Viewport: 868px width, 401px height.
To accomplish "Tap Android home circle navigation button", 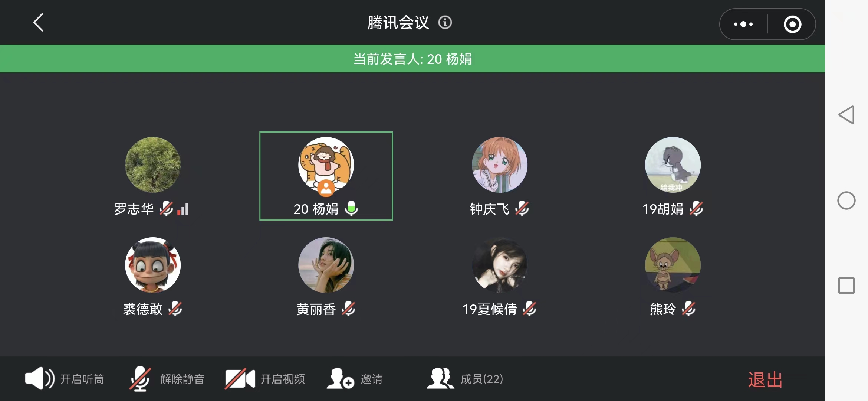I will pos(846,200).
